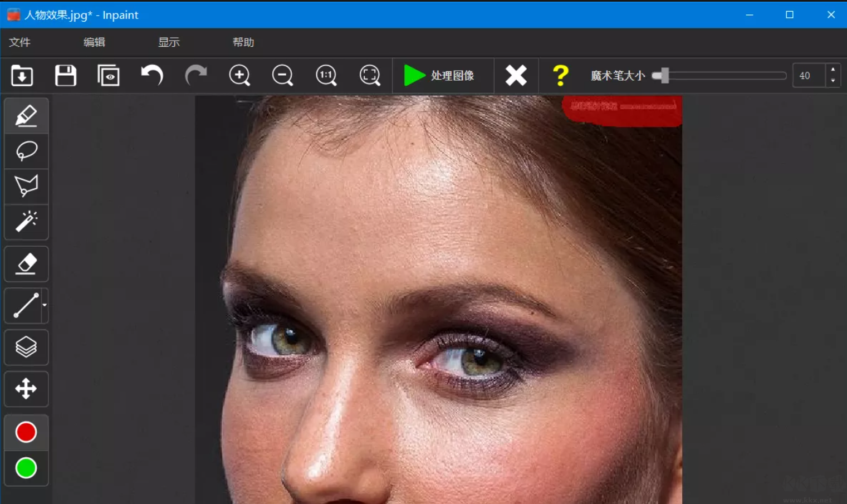Click the 1:1 zoom icon
847x504 pixels.
point(326,76)
